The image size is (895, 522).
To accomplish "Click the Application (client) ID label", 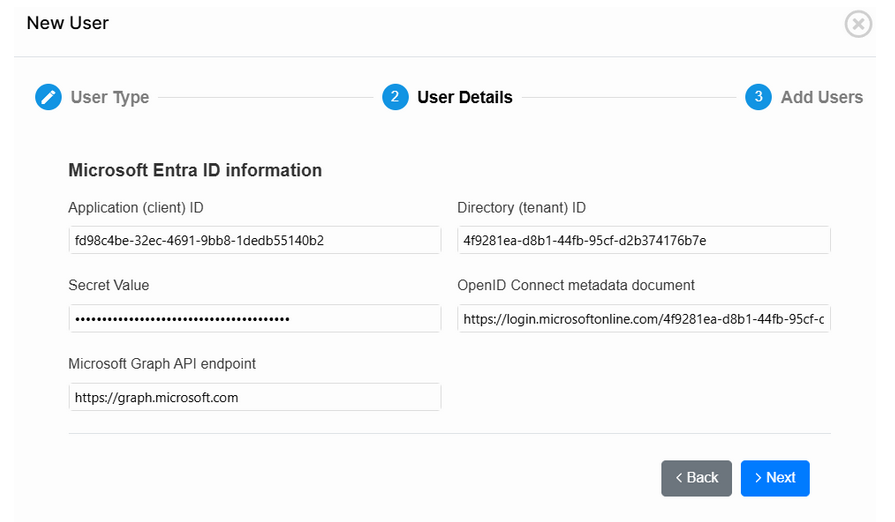I will 136,208.
